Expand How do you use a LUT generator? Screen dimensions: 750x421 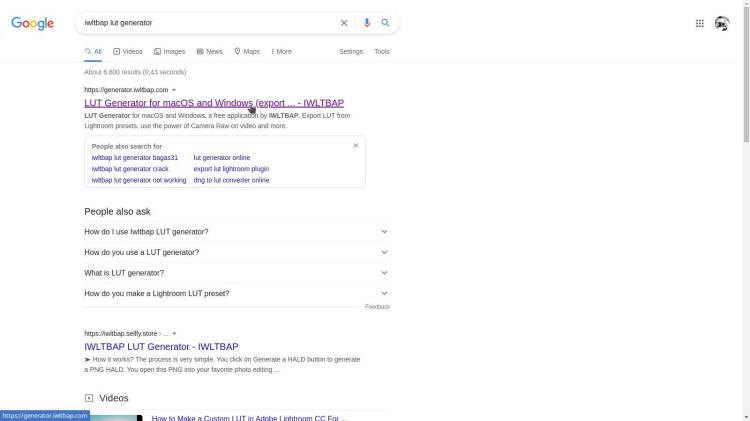point(237,252)
